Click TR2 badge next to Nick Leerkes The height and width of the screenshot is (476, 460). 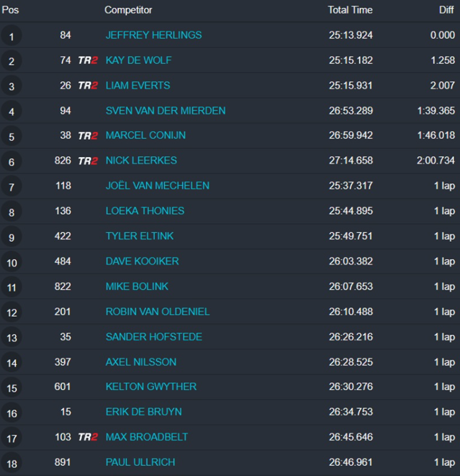(88, 161)
